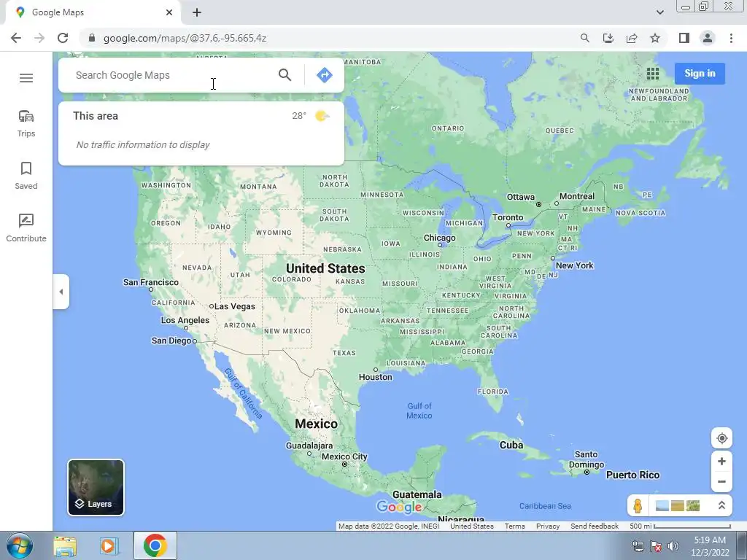Open the network tray icon
The height and width of the screenshot is (560, 747).
click(x=638, y=546)
